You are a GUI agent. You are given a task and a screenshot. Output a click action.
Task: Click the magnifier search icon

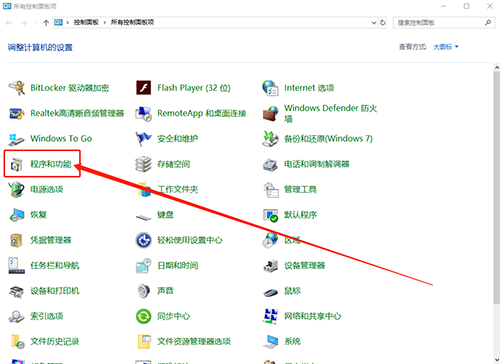(488, 23)
